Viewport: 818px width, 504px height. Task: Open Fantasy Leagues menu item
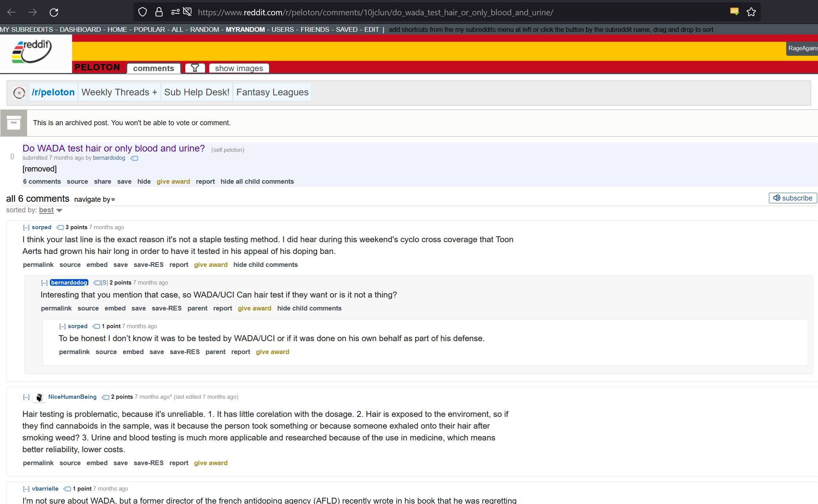[272, 92]
